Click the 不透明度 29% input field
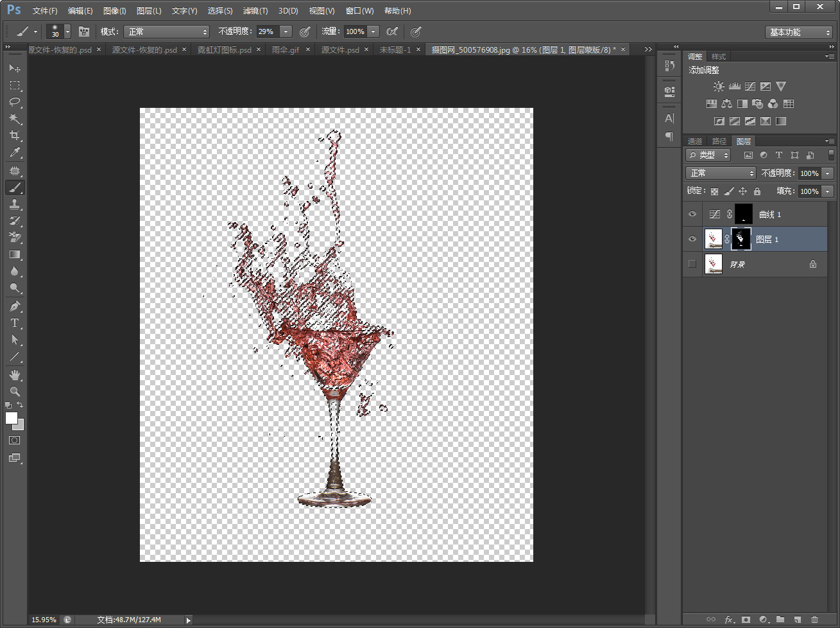 tap(267, 31)
